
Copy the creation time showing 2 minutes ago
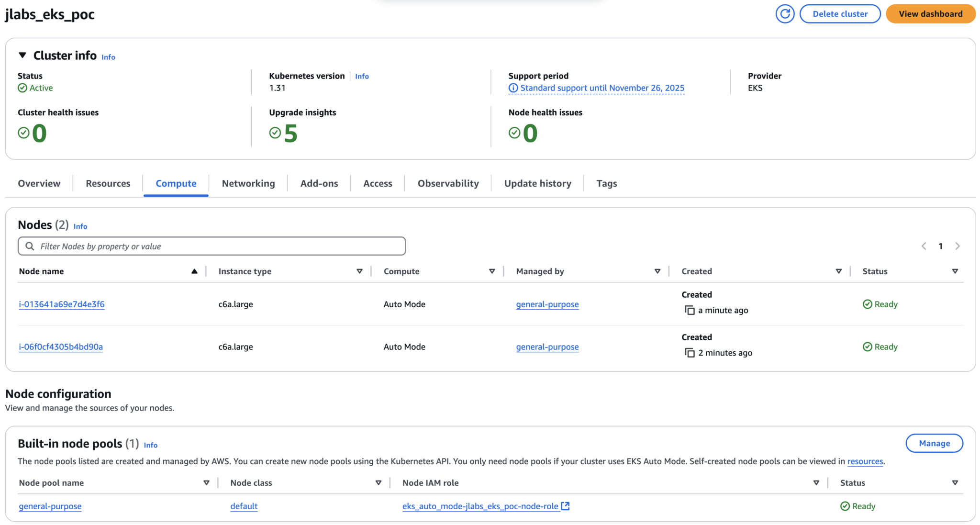point(690,353)
